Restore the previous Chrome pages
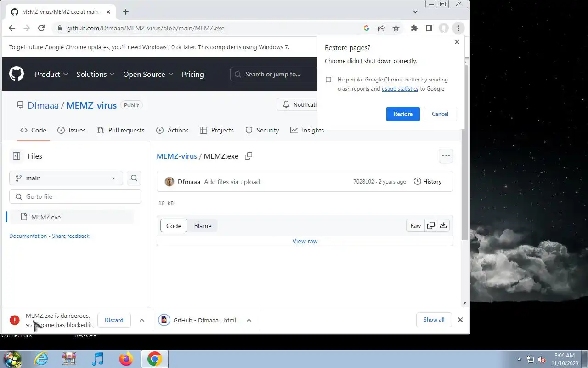588x368 pixels. click(x=403, y=114)
